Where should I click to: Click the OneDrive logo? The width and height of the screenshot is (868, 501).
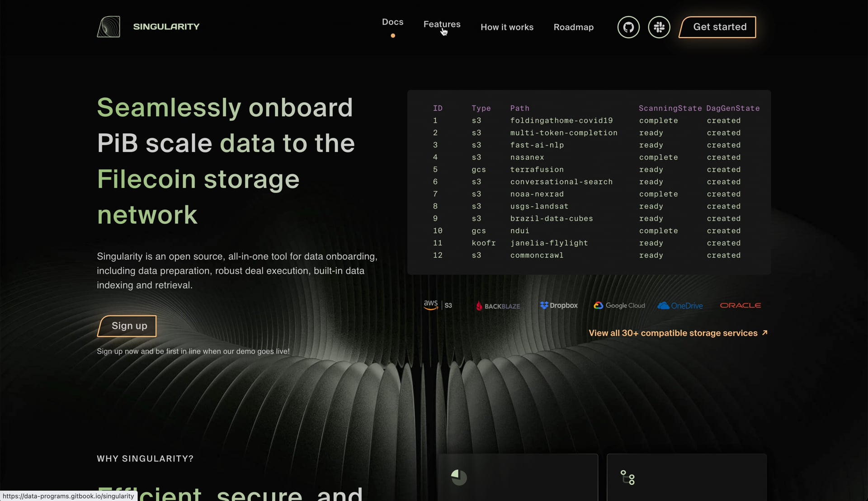click(x=680, y=306)
